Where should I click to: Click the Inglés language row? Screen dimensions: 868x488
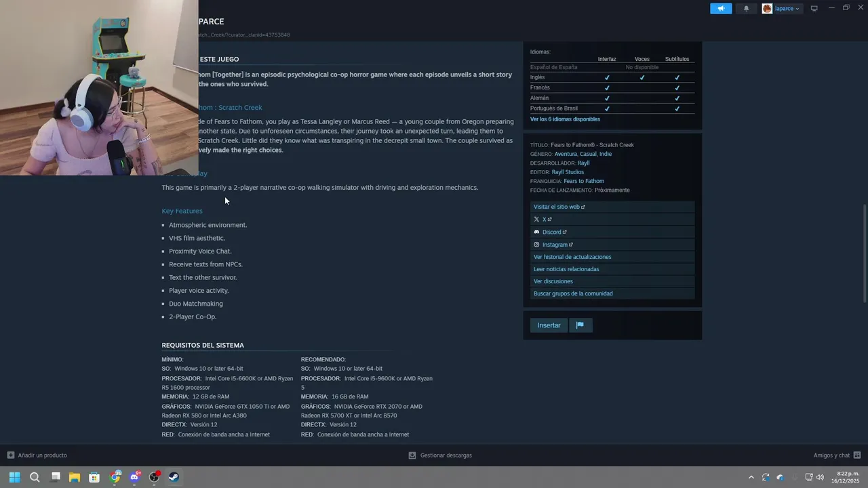[x=612, y=77]
